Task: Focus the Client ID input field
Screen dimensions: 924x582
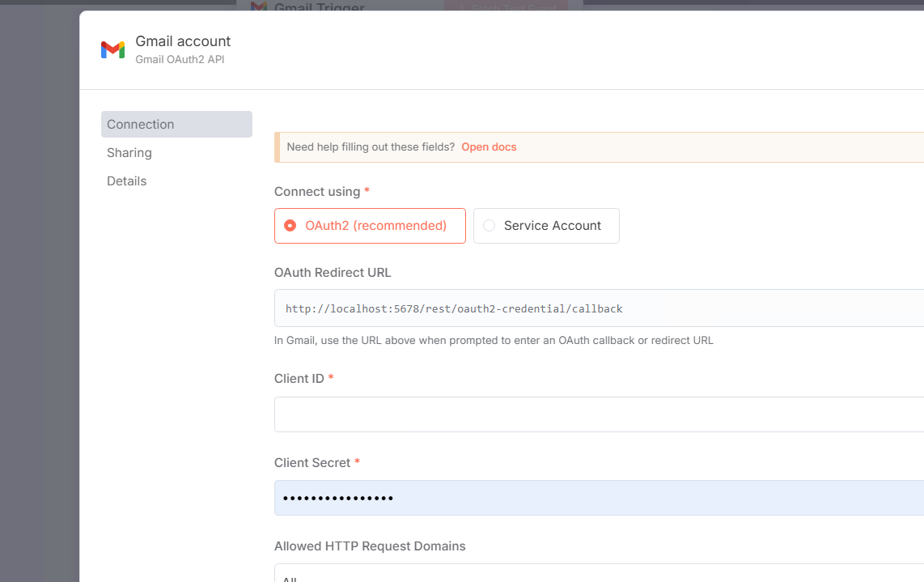Action: [x=599, y=414]
